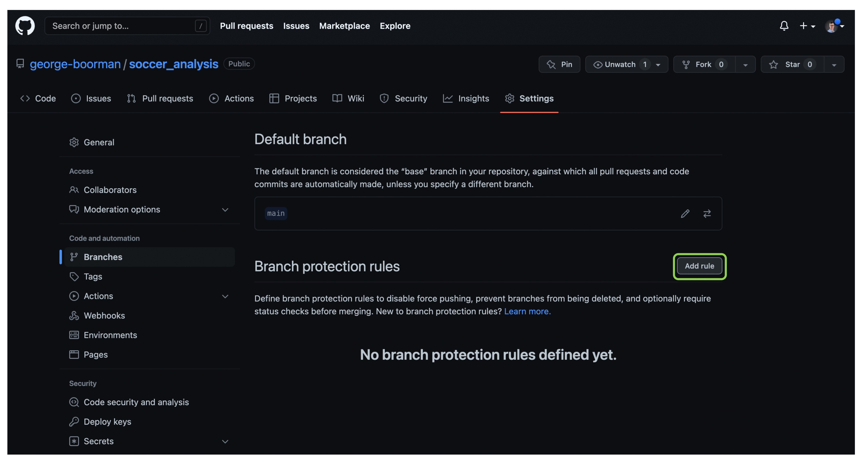
Task: Open Secrets settings
Action: pos(150,442)
